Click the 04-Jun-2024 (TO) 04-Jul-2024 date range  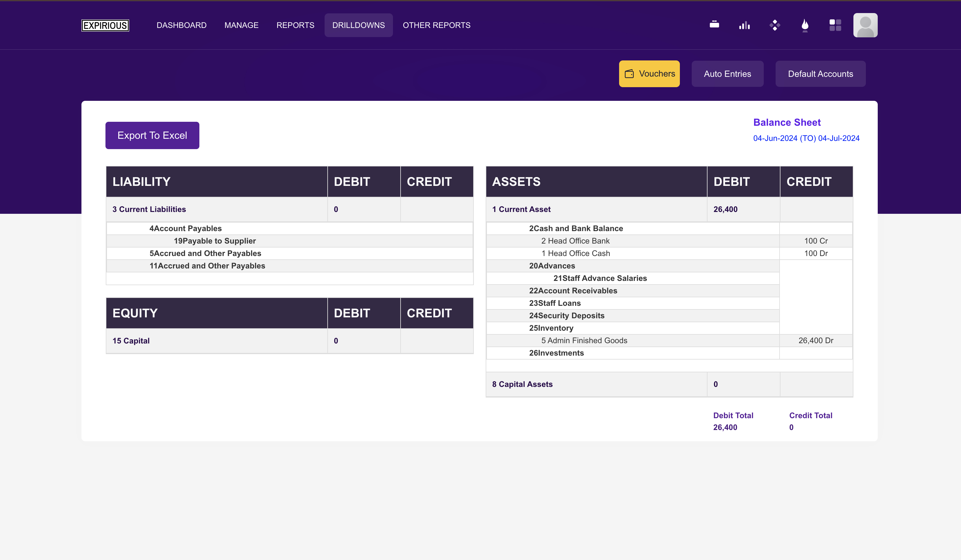point(806,138)
